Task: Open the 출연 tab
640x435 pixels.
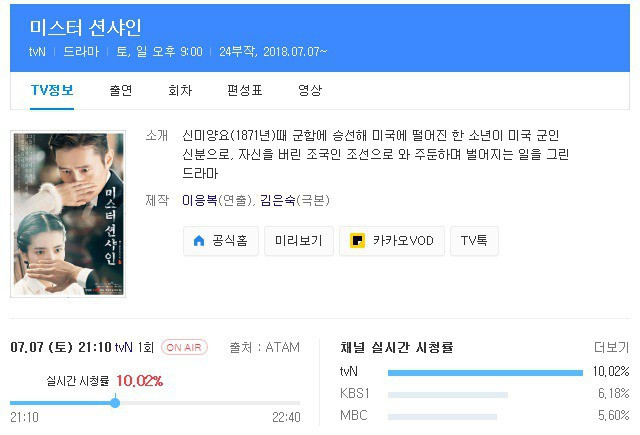Action: tap(121, 90)
